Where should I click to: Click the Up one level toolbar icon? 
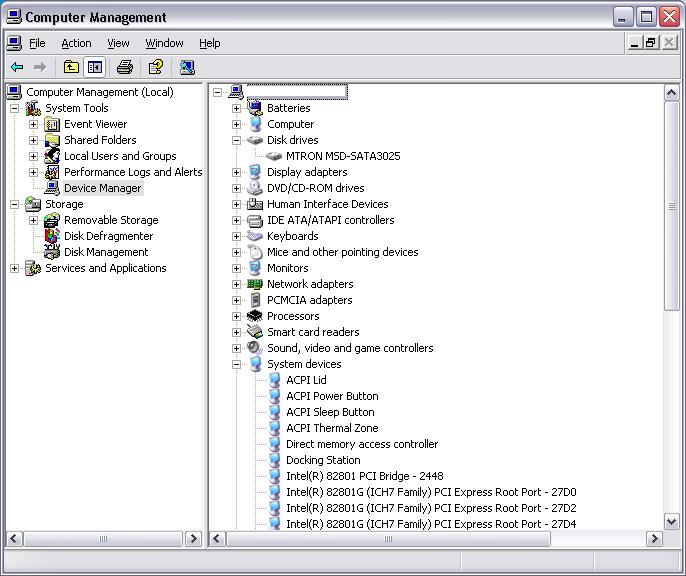point(71,67)
